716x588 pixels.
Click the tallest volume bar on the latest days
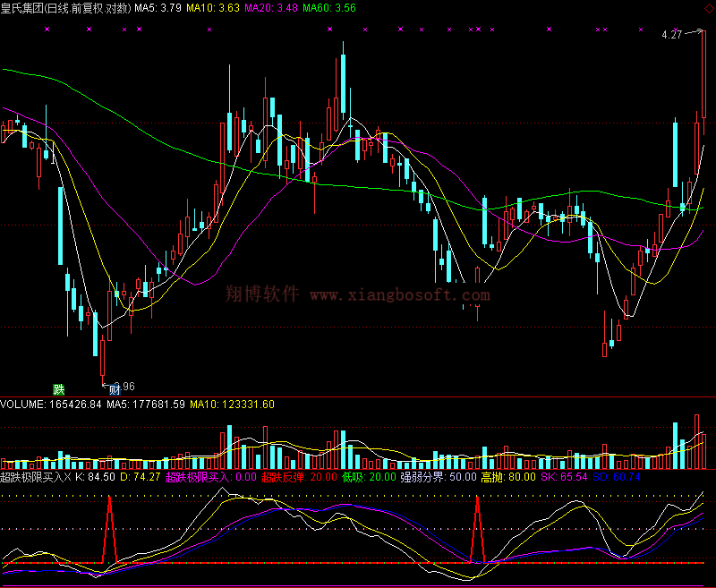tap(697, 441)
